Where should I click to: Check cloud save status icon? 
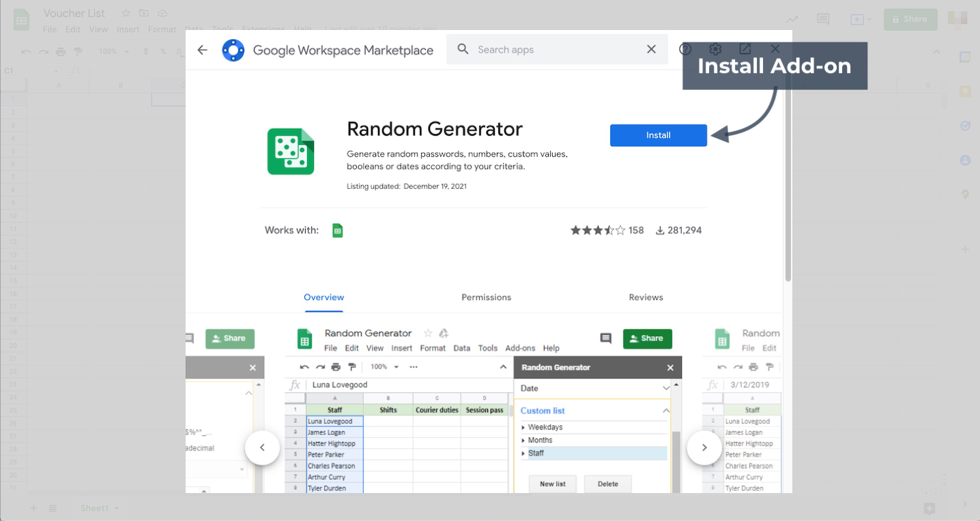[162, 14]
